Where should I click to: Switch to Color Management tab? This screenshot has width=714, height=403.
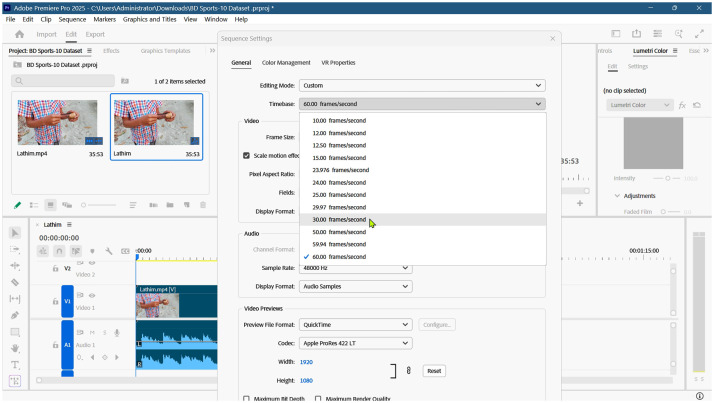(x=286, y=63)
